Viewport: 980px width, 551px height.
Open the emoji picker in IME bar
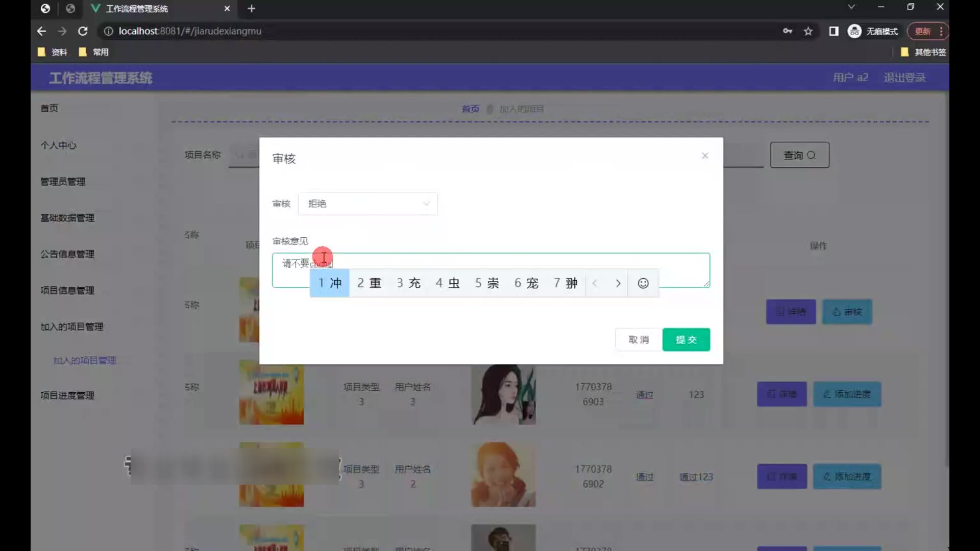(643, 283)
